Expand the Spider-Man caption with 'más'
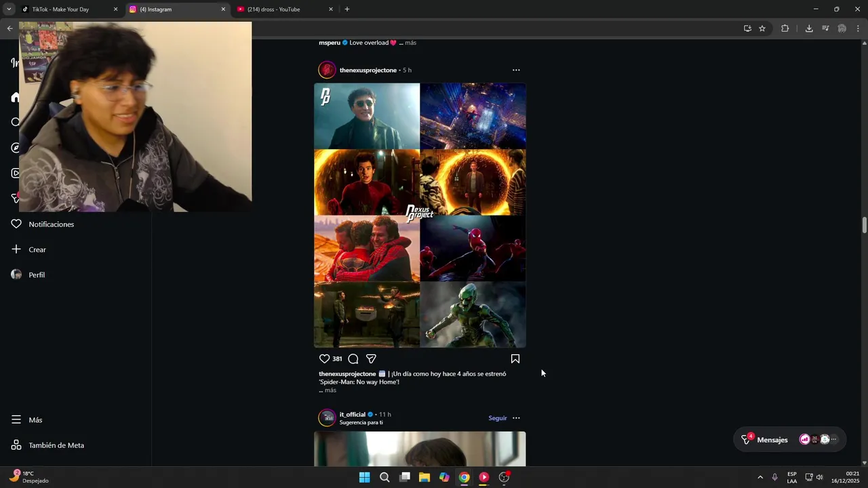Image resolution: width=868 pixels, height=488 pixels. click(330, 390)
